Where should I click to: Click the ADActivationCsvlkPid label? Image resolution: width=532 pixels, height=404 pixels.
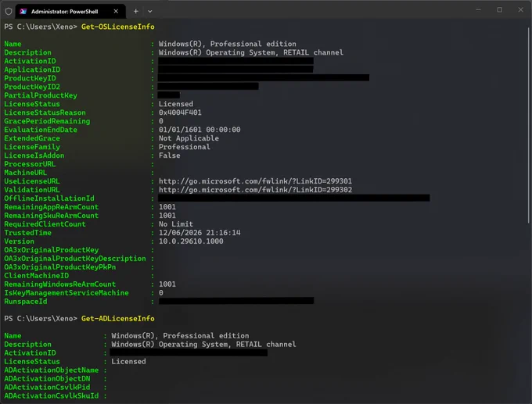47,388
